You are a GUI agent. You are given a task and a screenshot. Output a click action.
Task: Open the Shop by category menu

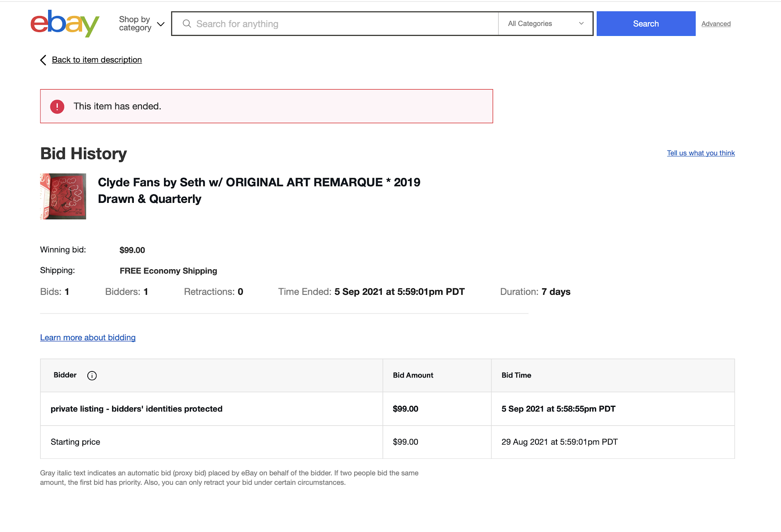(135, 24)
